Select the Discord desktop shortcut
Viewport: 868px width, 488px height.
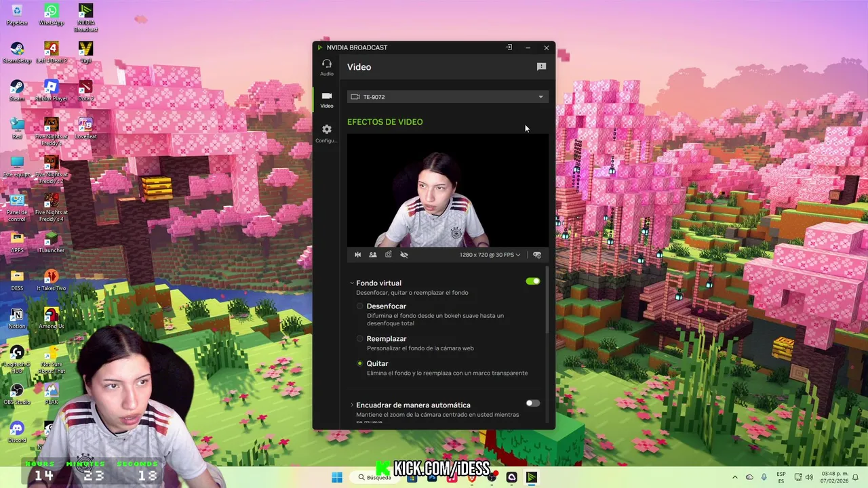[17, 432]
